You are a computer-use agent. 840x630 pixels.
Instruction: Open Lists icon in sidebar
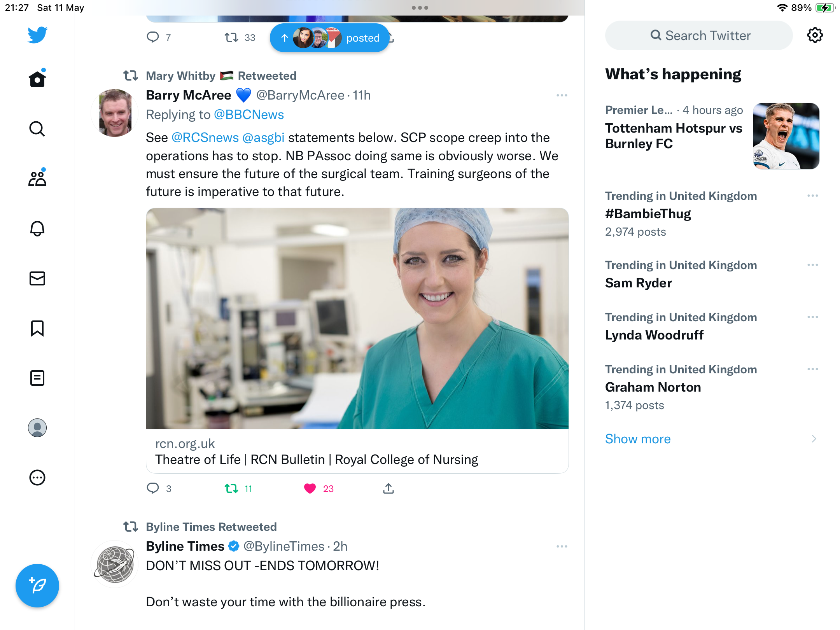point(37,378)
